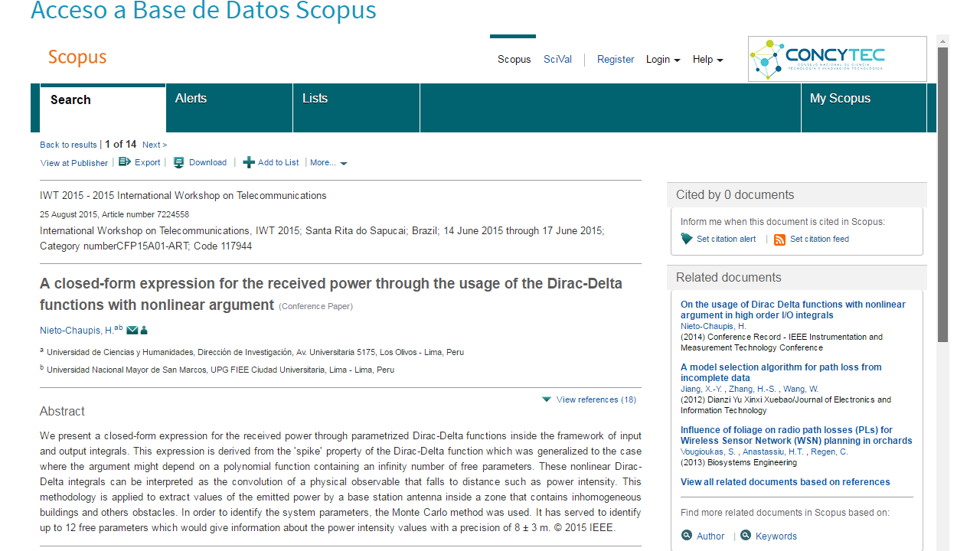Screen dimensions: 980x551
Task: Click View all related documents based on references
Action: click(786, 482)
